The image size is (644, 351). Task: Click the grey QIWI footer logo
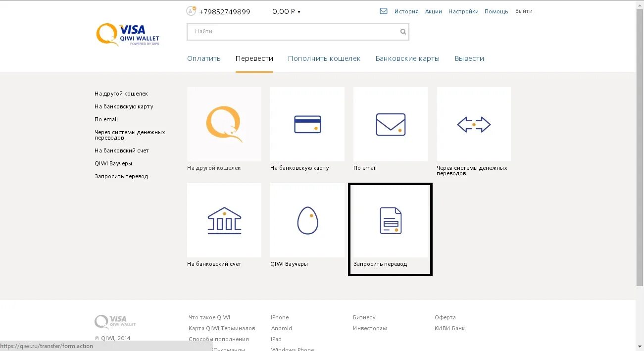(115, 322)
